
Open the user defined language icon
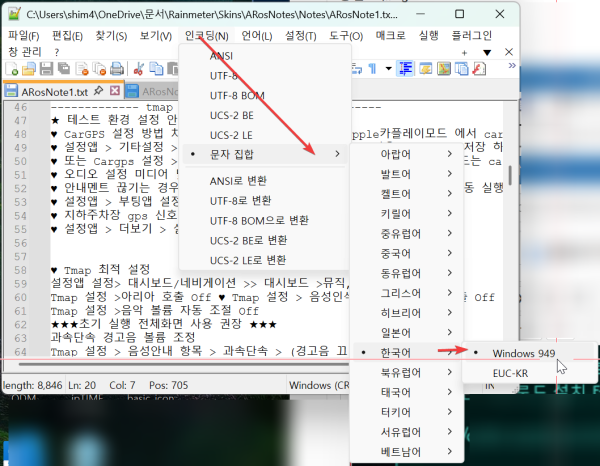(x=426, y=69)
